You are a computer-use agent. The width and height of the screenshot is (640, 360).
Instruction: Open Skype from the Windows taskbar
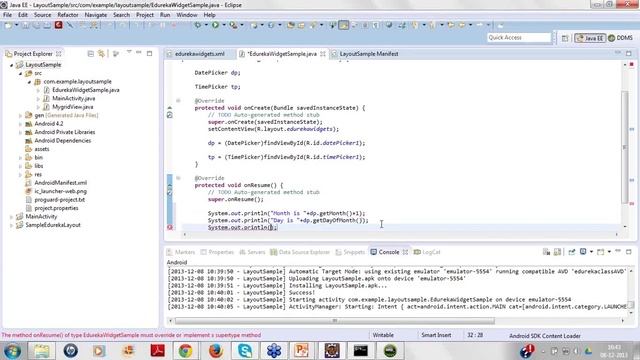click(244, 351)
